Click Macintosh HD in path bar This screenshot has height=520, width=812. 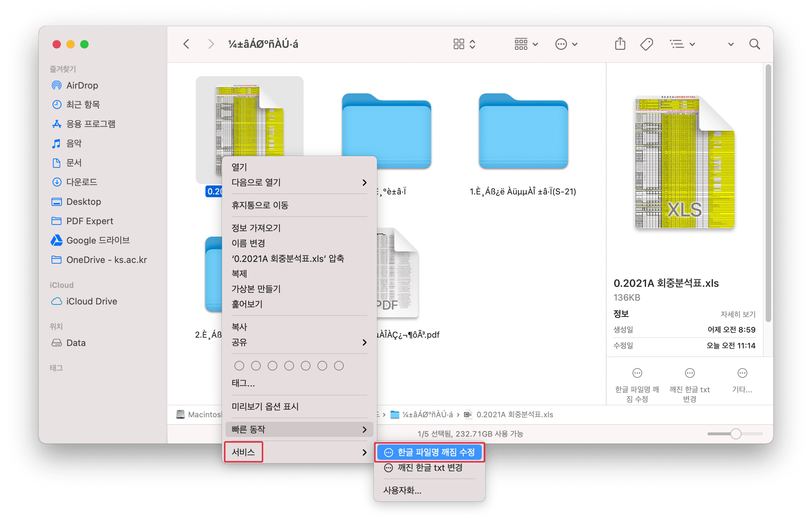pyautogui.click(x=199, y=414)
